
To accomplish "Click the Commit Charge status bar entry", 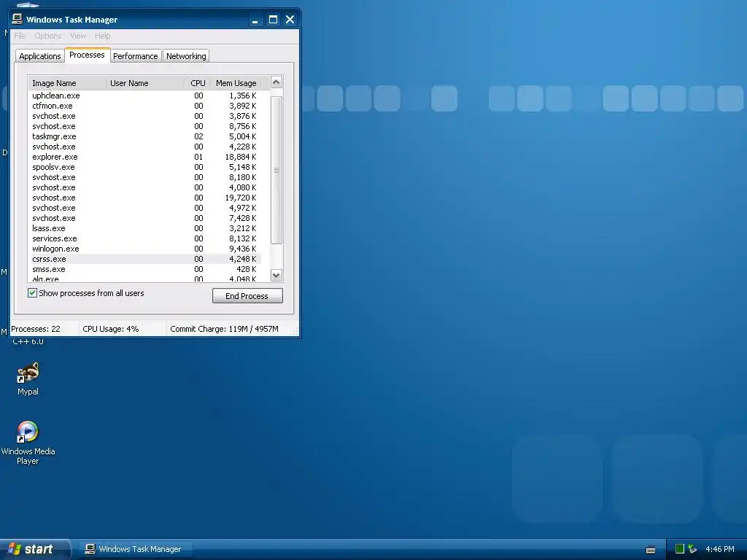I will (x=224, y=329).
